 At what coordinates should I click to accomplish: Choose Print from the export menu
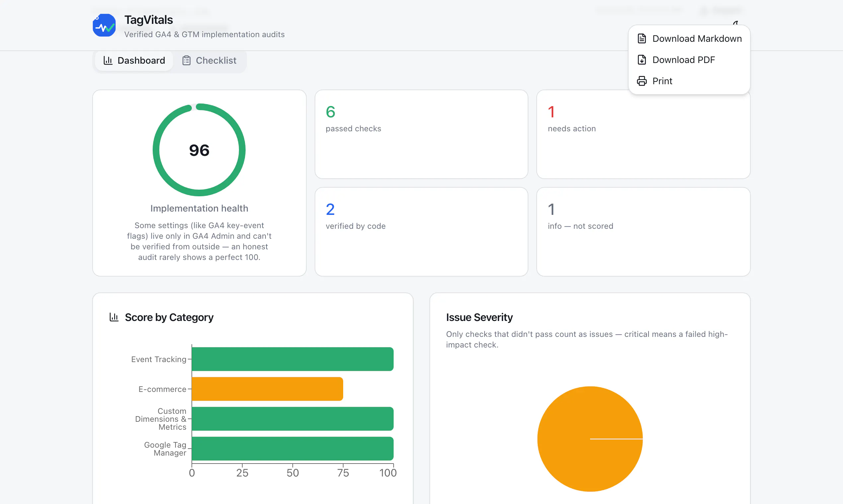coord(689,81)
